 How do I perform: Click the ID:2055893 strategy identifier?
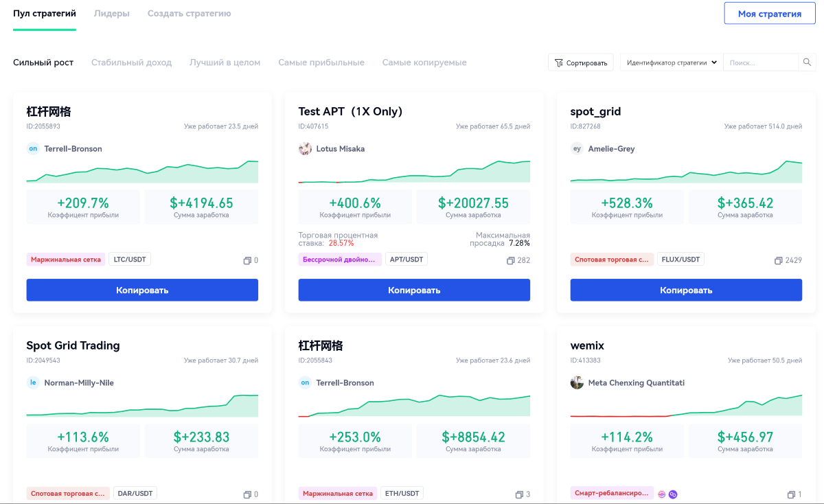43,126
